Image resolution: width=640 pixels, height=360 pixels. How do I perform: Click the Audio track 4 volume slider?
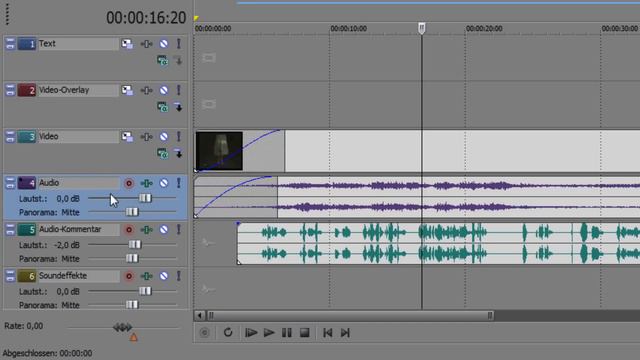pos(145,198)
